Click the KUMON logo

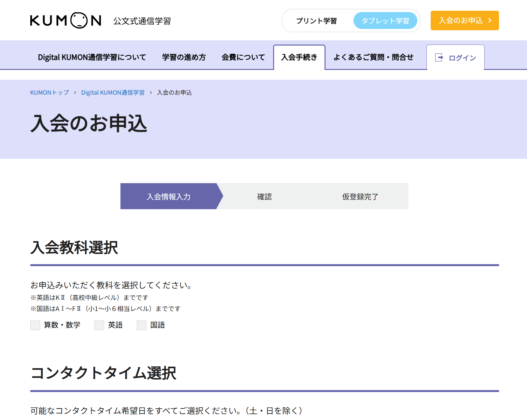66,20
